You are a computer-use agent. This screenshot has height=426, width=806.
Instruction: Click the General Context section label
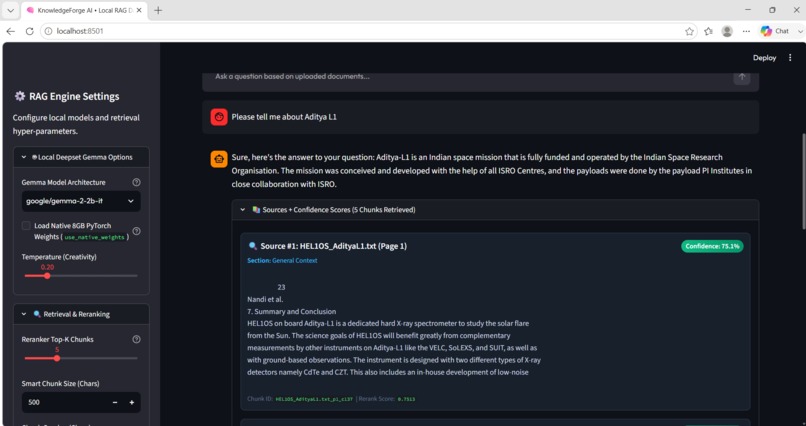295,261
